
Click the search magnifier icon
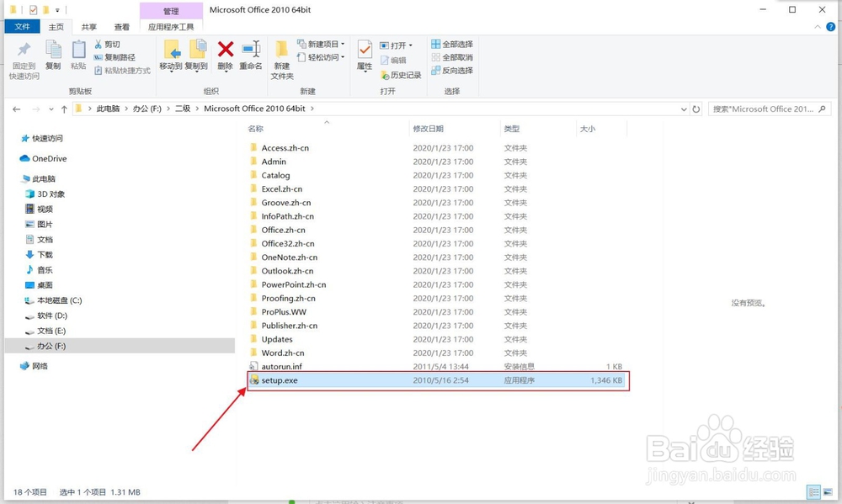pyautogui.click(x=822, y=109)
